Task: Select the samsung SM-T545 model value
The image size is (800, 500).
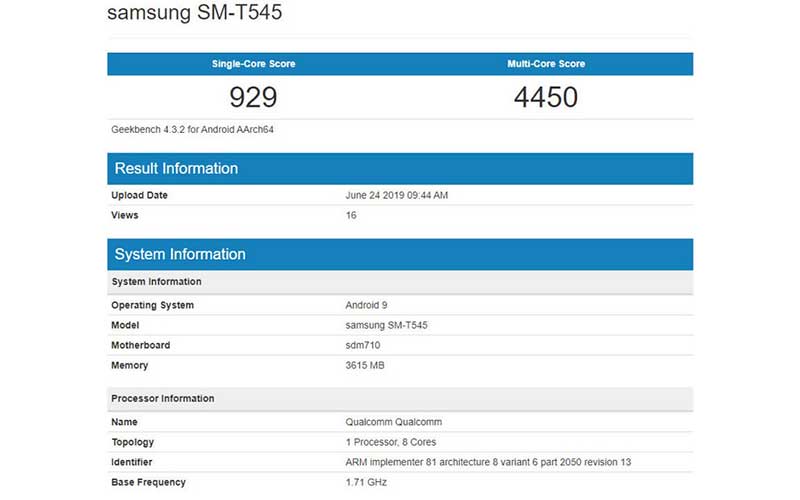Action: 386,325
